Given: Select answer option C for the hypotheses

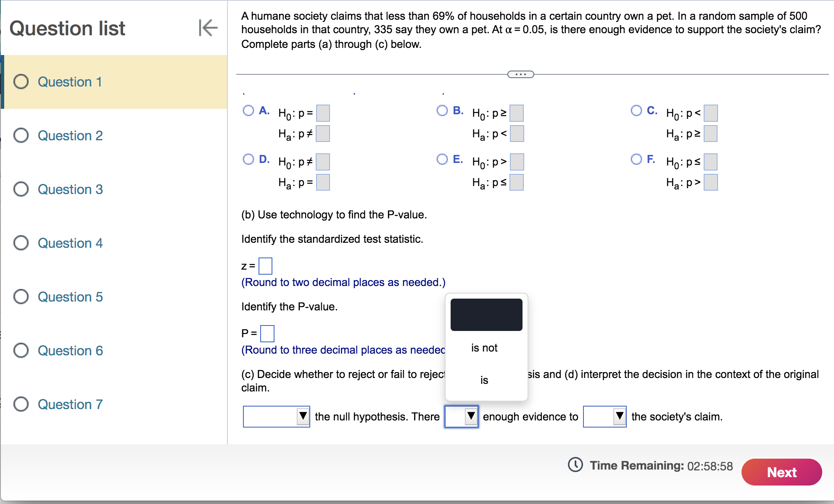Looking at the screenshot, I should tap(636, 110).
